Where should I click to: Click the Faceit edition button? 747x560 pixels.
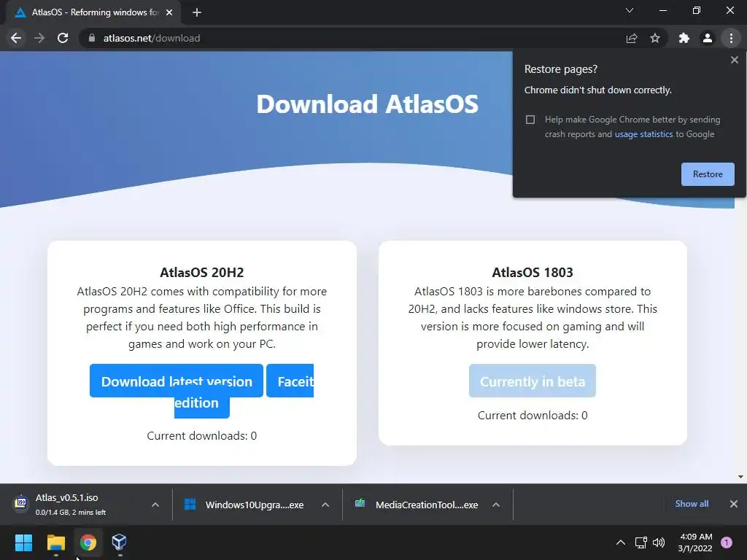tap(290, 381)
